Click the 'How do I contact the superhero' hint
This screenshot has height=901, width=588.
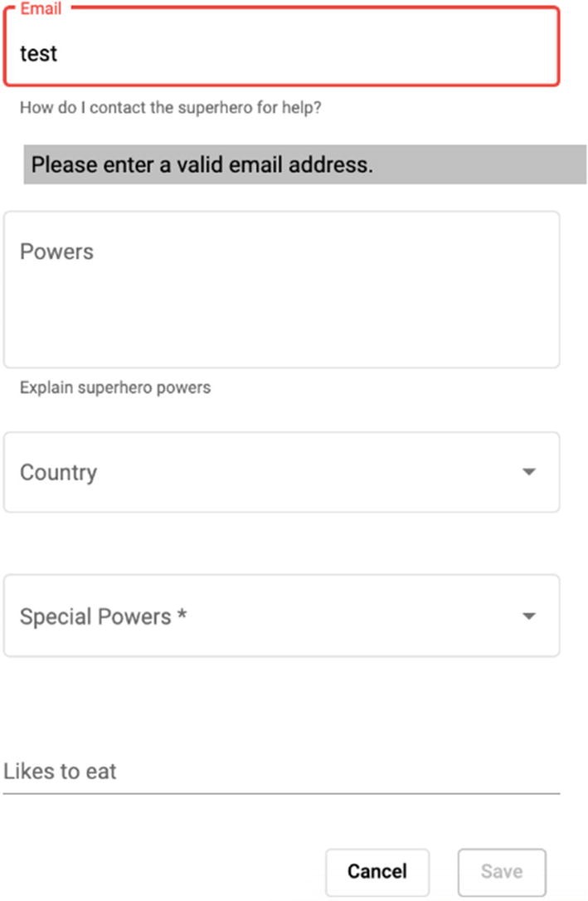point(171,108)
